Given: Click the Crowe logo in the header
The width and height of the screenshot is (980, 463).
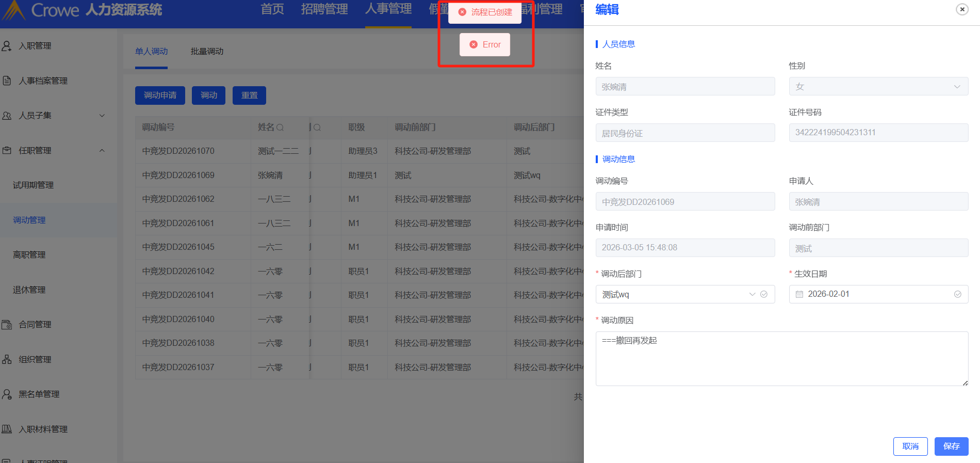Looking at the screenshot, I should 40,10.
